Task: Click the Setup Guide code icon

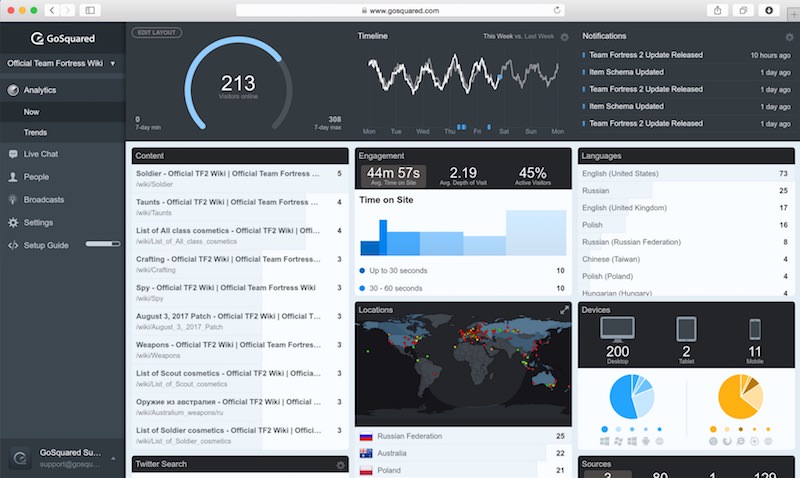Action: point(13,245)
